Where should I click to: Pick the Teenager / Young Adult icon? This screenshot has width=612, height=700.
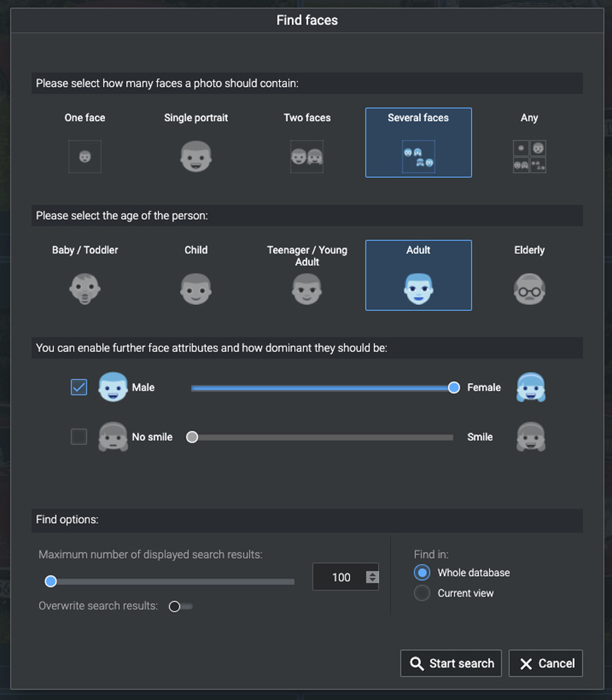pyautogui.click(x=307, y=288)
